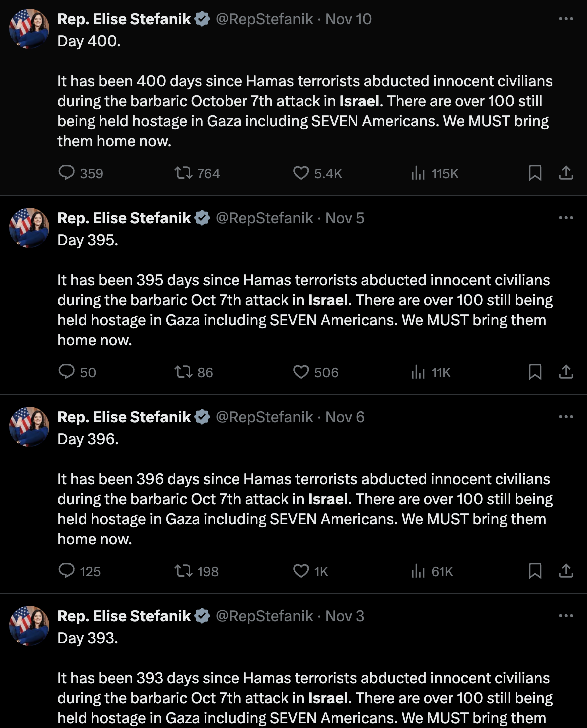Screen dimensions: 587x728
Task: Retweet the Day 400 post
Action: pyautogui.click(x=183, y=173)
